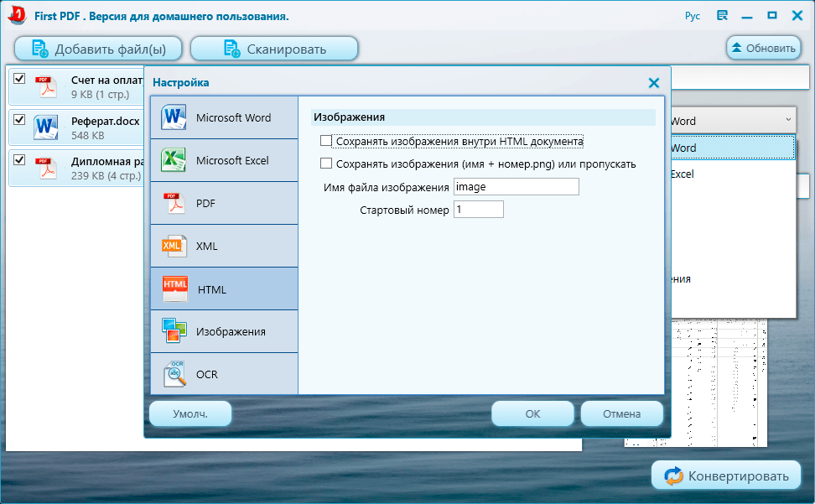Click the OCR magnifier icon
This screenshot has height=504, width=815.
point(174,374)
